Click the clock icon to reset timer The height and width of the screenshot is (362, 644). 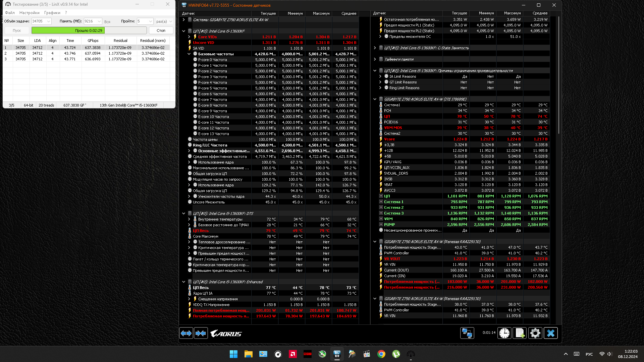pyautogui.click(x=504, y=333)
